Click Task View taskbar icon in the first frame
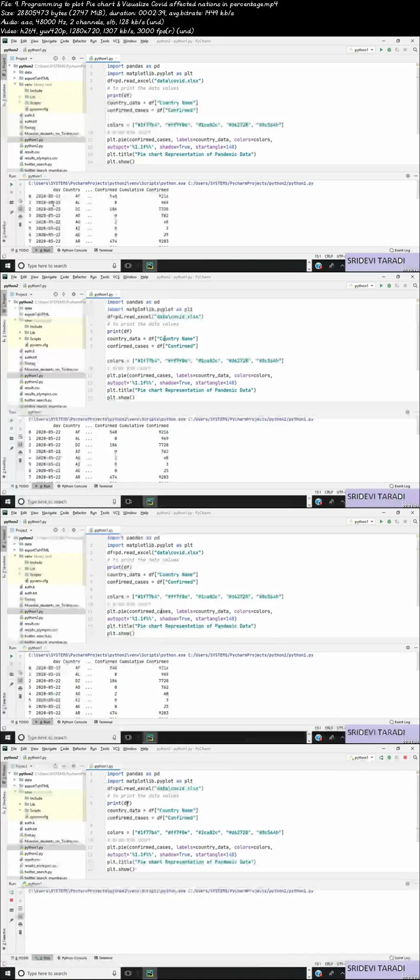The image size is (420, 980). coord(128,266)
